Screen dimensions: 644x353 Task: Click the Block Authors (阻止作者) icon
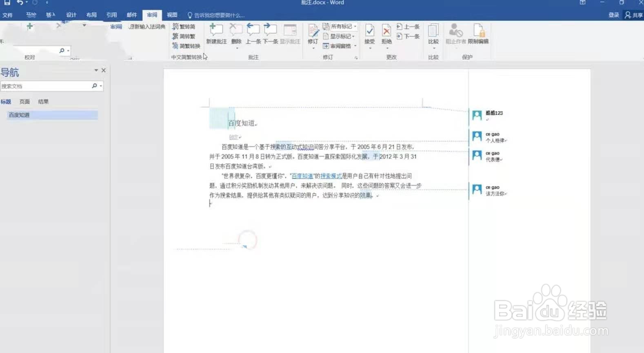coord(455,34)
